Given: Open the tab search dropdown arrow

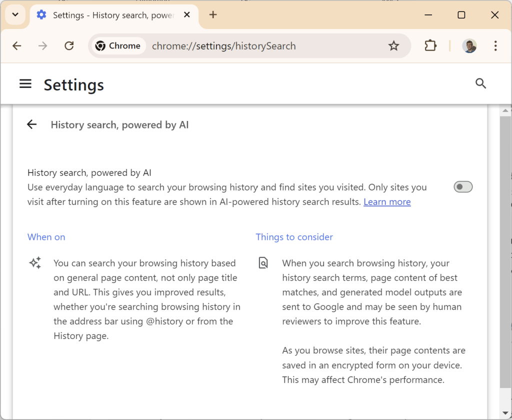Looking at the screenshot, I should (x=15, y=14).
